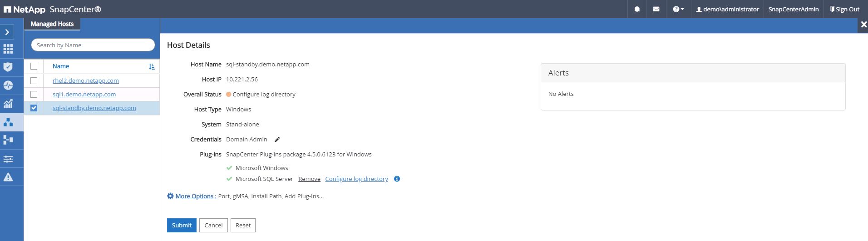
Task: Select the Managed Hosts tab
Action: (x=52, y=24)
